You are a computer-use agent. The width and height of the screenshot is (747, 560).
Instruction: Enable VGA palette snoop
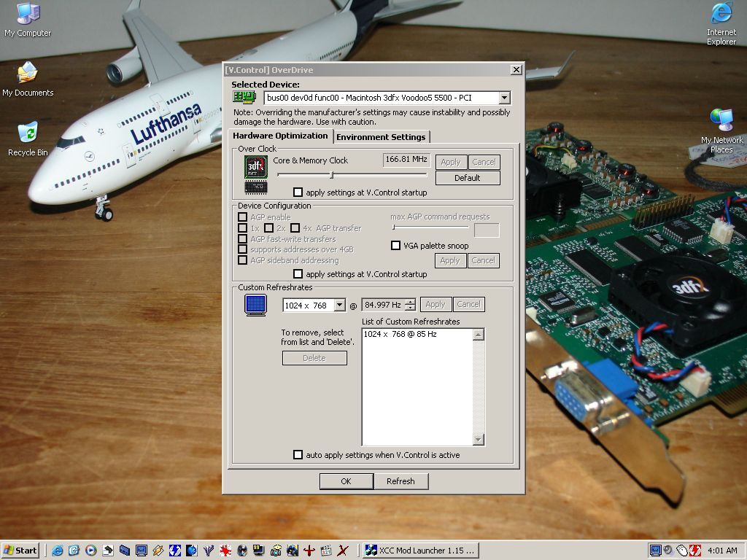point(395,246)
